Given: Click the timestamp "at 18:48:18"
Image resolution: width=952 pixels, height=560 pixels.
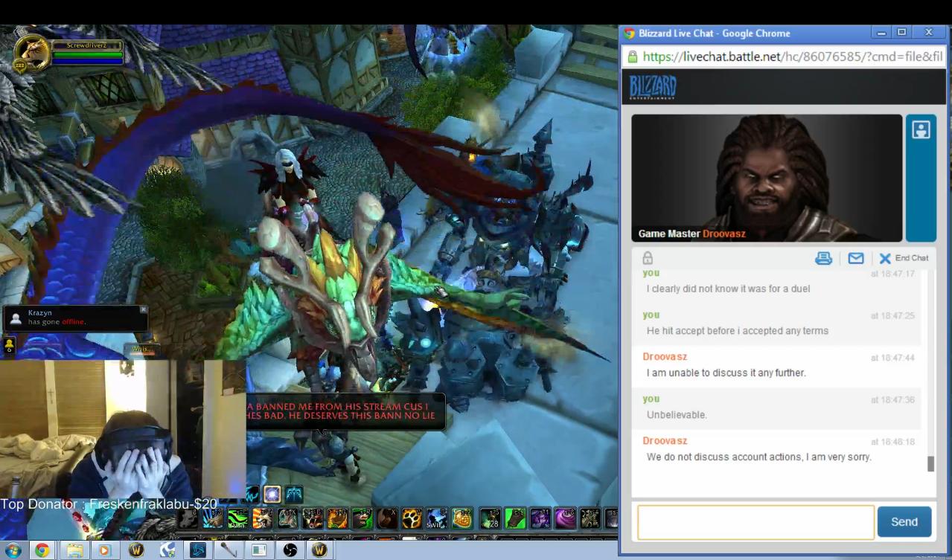Looking at the screenshot, I should point(892,442).
